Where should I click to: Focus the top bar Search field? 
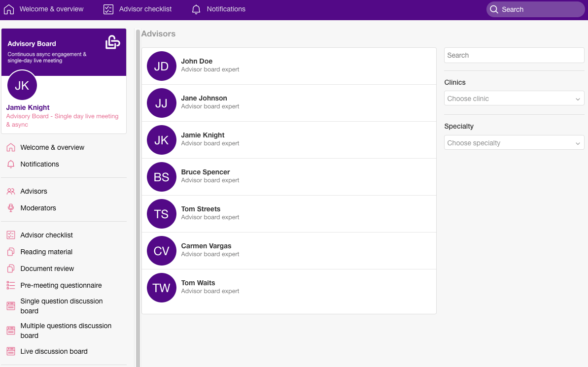535,9
